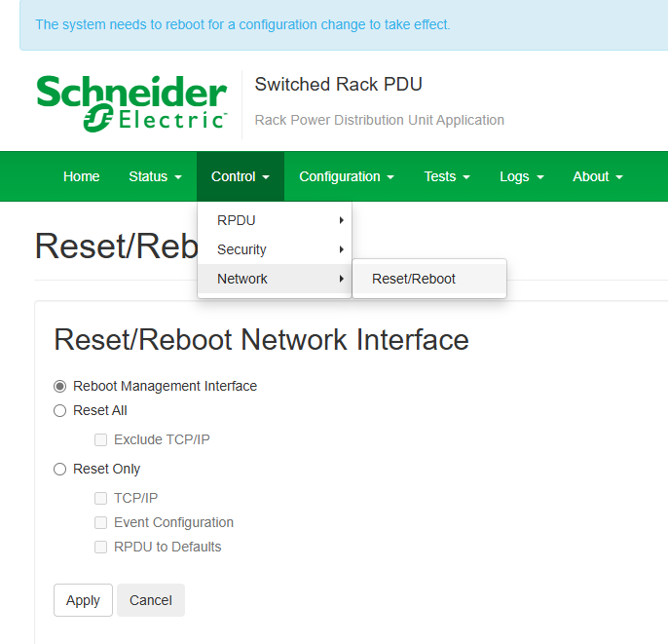The height and width of the screenshot is (644, 668).
Task: Open the Logs dropdown menu
Action: coord(521,176)
